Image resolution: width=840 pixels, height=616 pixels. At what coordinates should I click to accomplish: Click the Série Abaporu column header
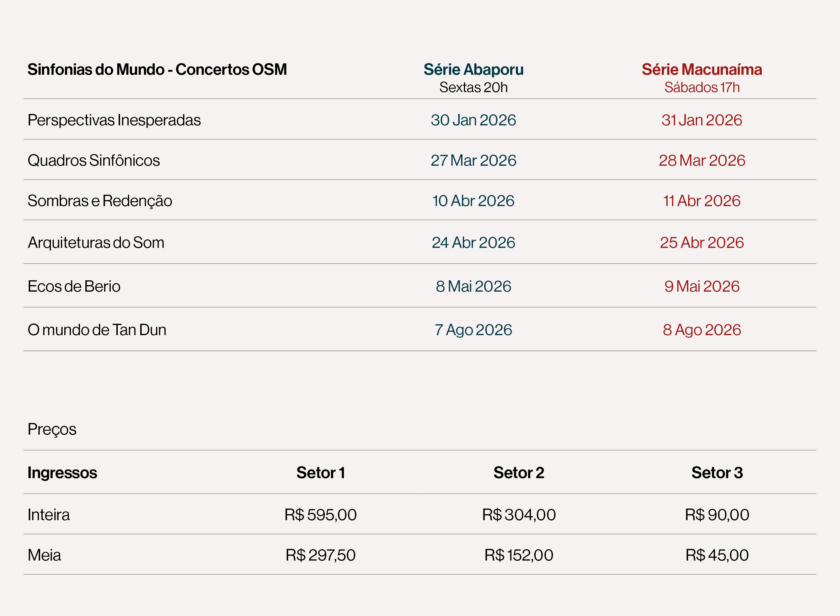473,70
